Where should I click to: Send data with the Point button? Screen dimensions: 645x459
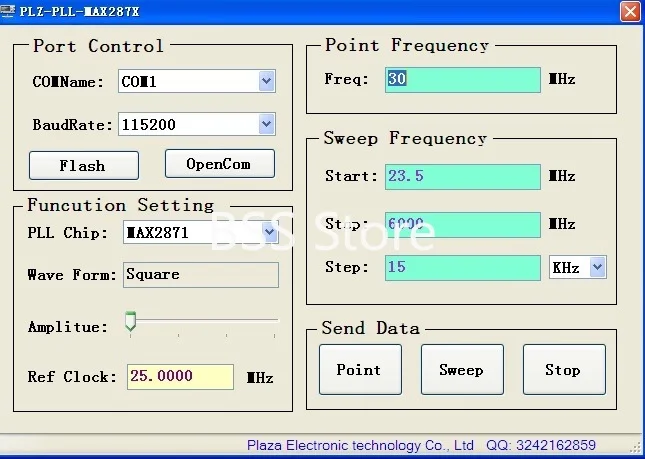point(360,369)
